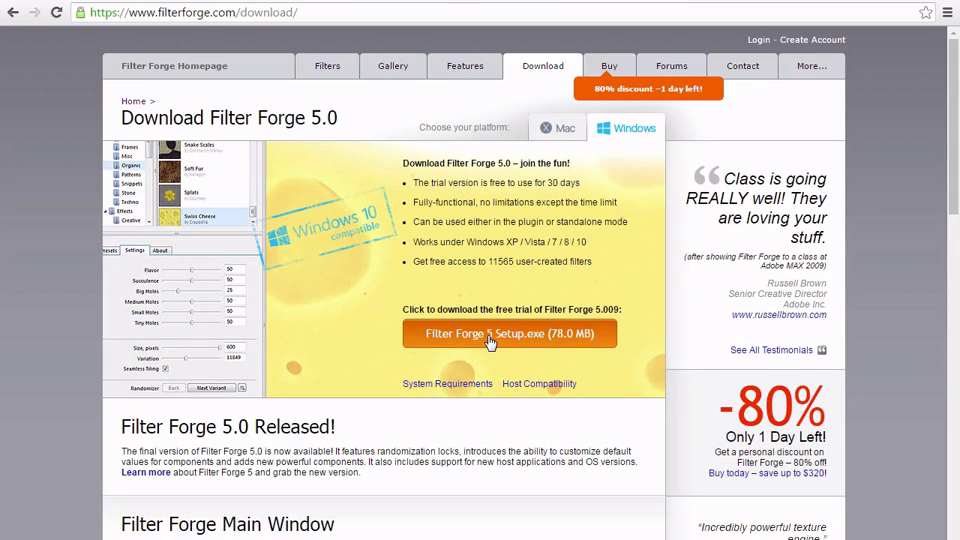This screenshot has width=960, height=540.
Task: Open the Contact tab
Action: pos(743,66)
